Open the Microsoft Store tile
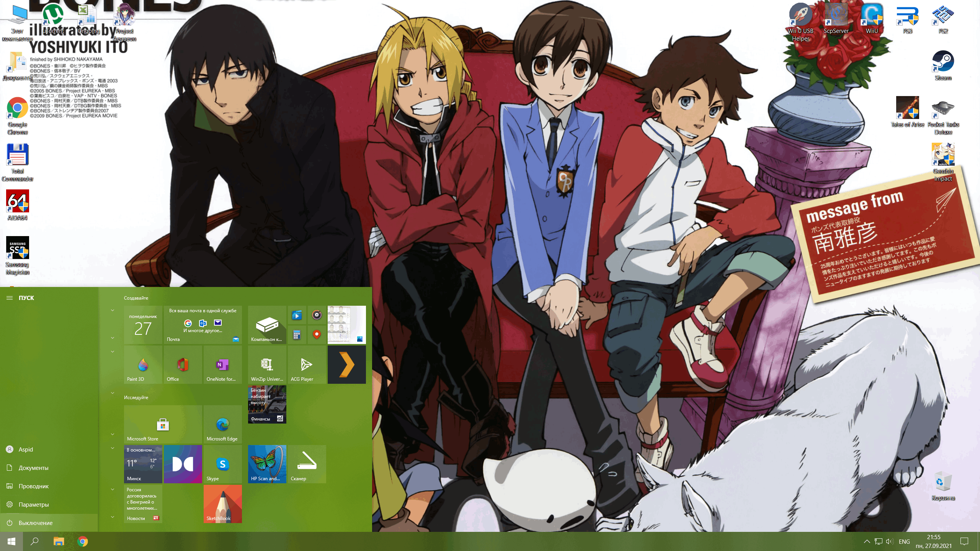The width and height of the screenshot is (980, 551). point(163,424)
